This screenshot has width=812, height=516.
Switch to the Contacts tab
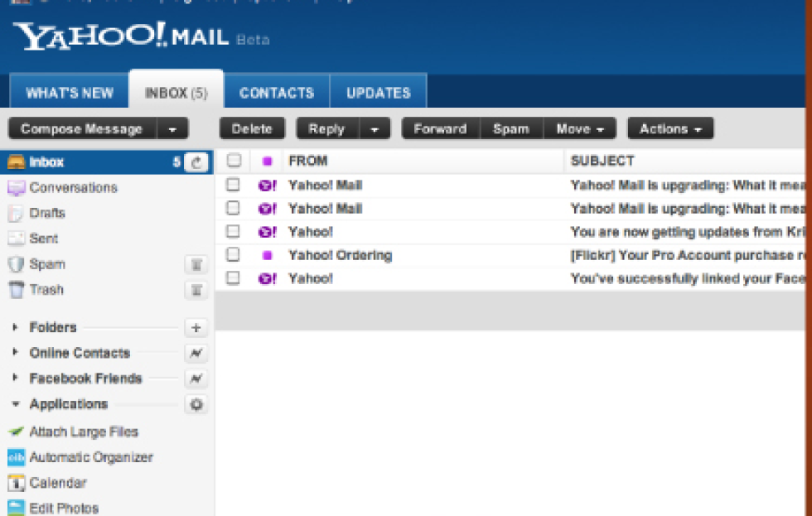(277, 93)
